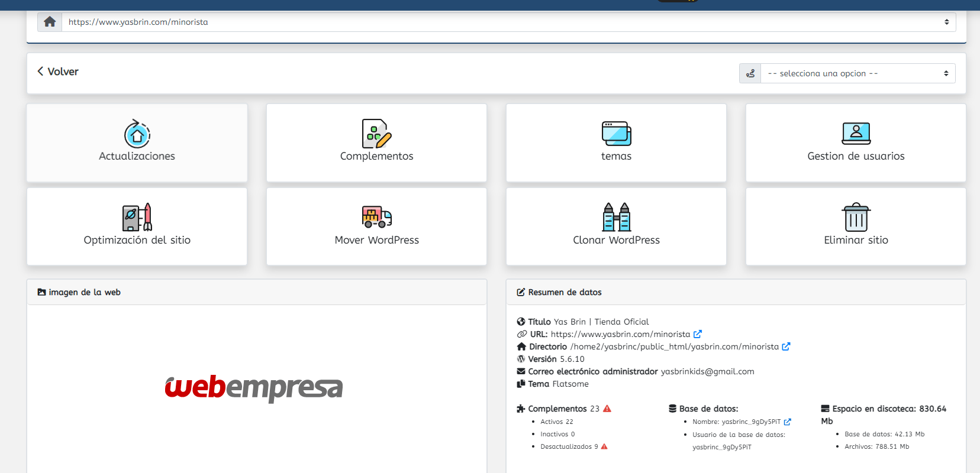Click the admin email yasbrinkids@gmail.com
This screenshot has width=980, height=473.
707,371
